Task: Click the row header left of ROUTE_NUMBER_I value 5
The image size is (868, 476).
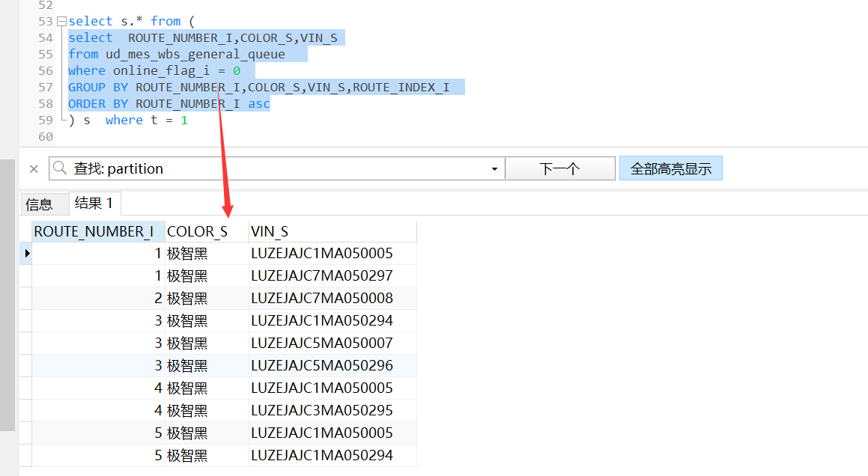Action: click(x=25, y=433)
